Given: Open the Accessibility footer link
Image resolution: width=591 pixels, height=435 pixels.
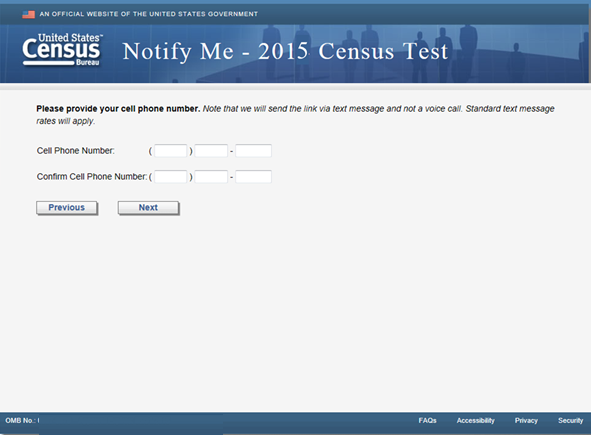Looking at the screenshot, I should [475, 420].
